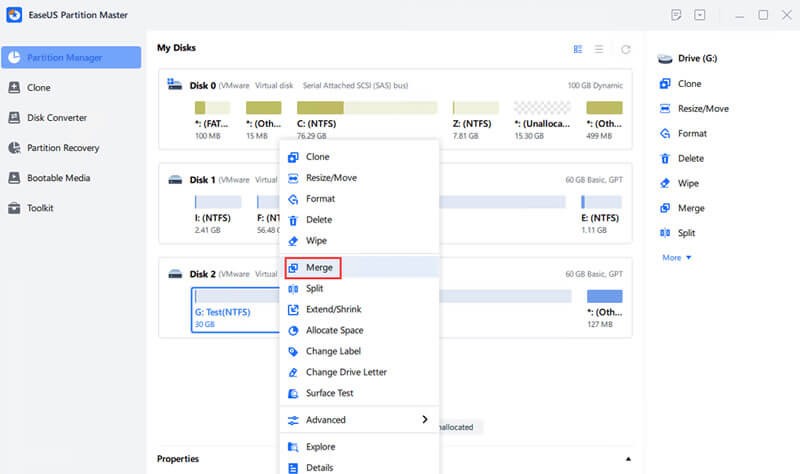This screenshot has height=474, width=800.
Task: Choose Explore in the context menu
Action: [x=359, y=446]
